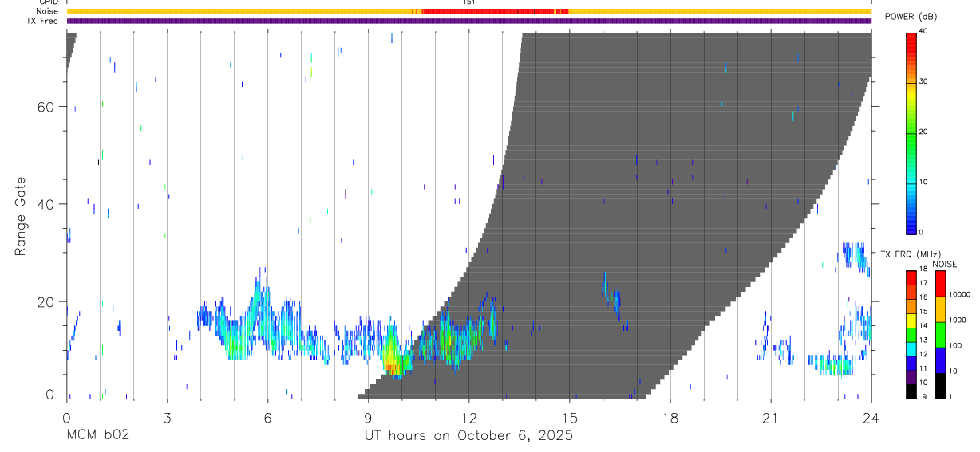Click the 15 hour tick on time axis
Screen dimensions: 980x452
coord(569,418)
